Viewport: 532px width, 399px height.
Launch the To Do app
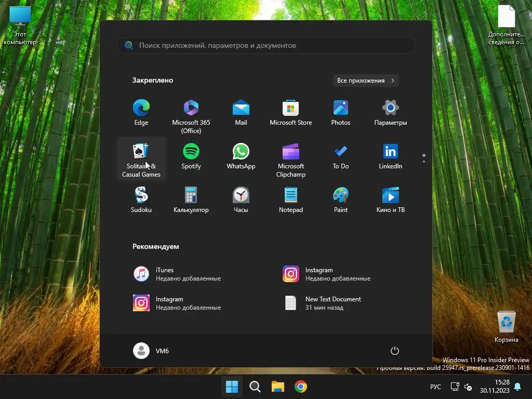pos(341,156)
